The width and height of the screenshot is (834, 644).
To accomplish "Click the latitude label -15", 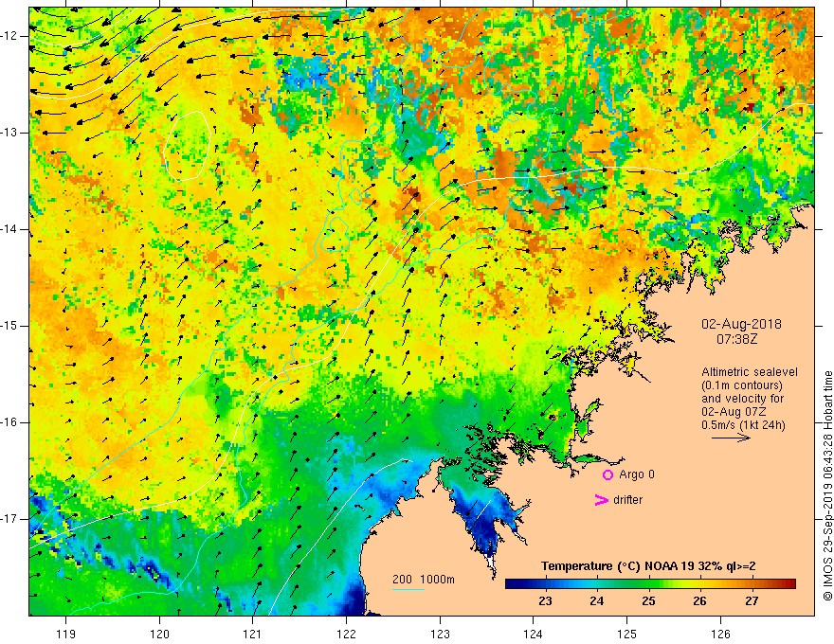I will click(10, 325).
